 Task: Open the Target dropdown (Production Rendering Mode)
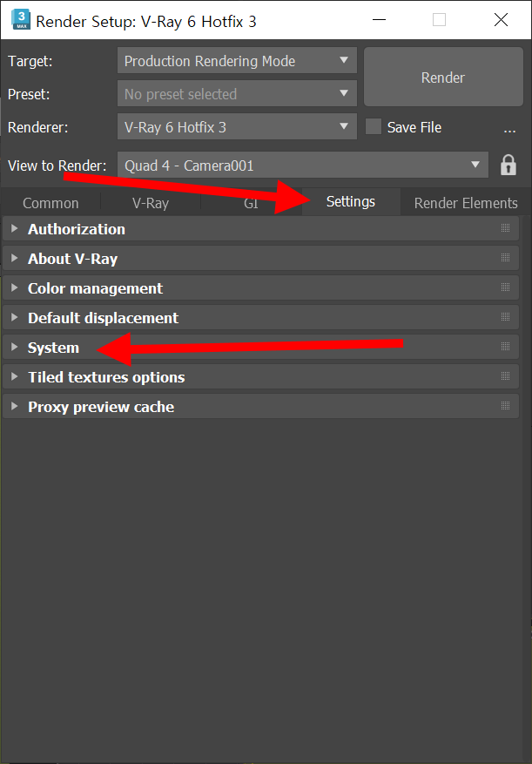click(x=237, y=60)
